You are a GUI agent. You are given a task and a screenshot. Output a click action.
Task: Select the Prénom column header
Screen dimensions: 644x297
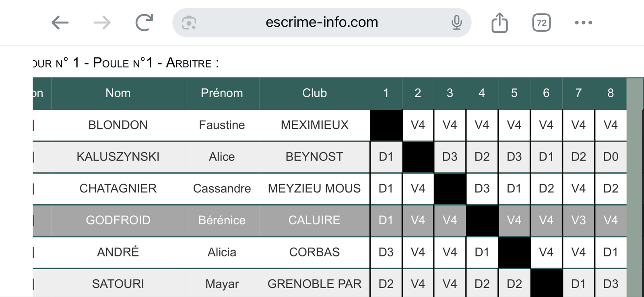tap(222, 93)
